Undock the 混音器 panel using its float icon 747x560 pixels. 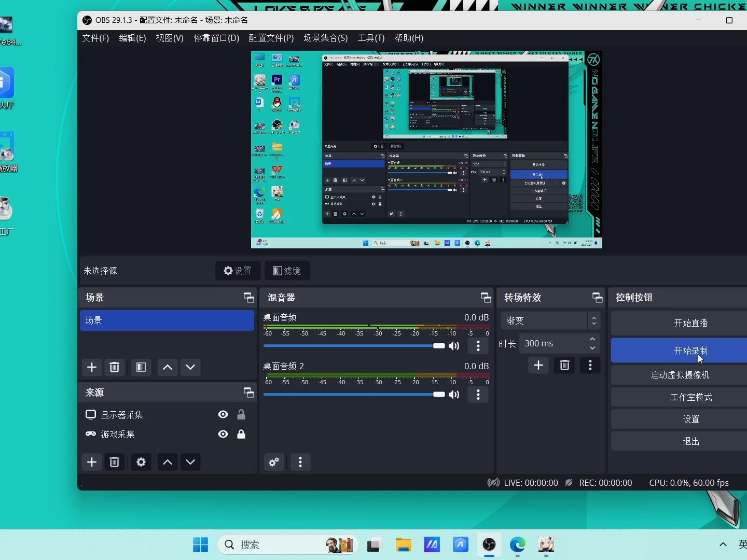tap(486, 298)
